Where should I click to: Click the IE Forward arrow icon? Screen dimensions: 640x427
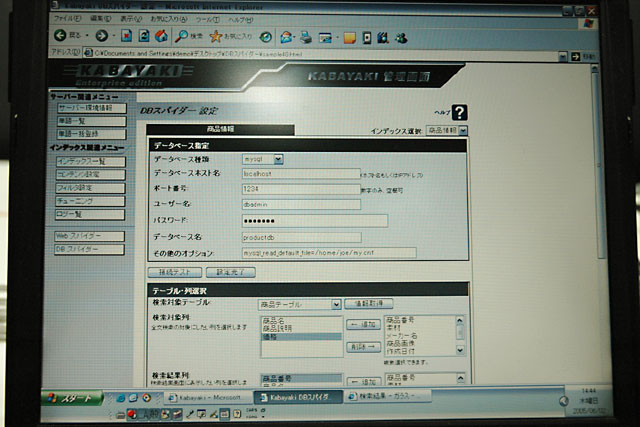click(102, 36)
